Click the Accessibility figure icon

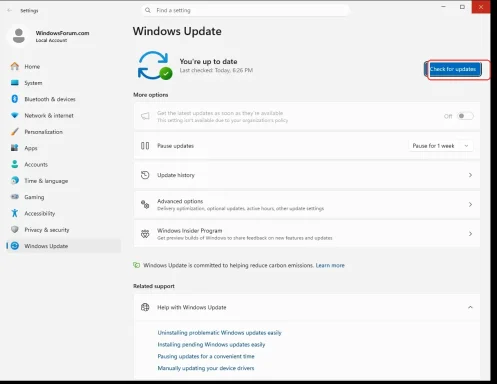(x=15, y=213)
